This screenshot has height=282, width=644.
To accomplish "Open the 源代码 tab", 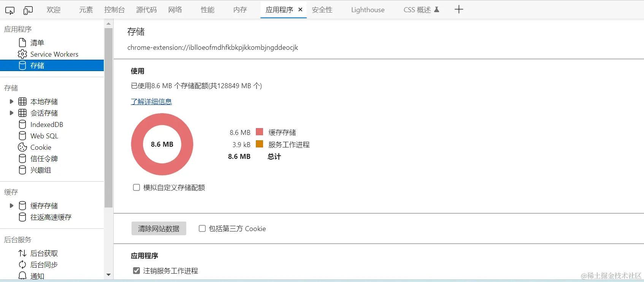I will point(146,10).
